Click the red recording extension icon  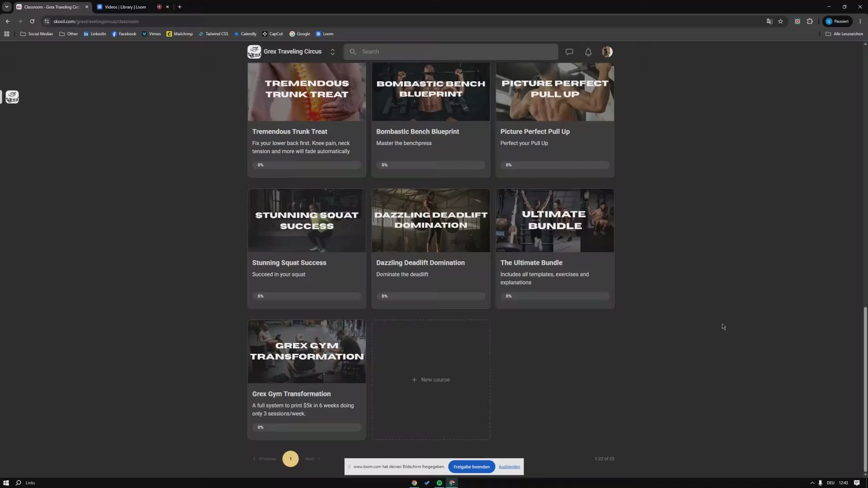(797, 21)
